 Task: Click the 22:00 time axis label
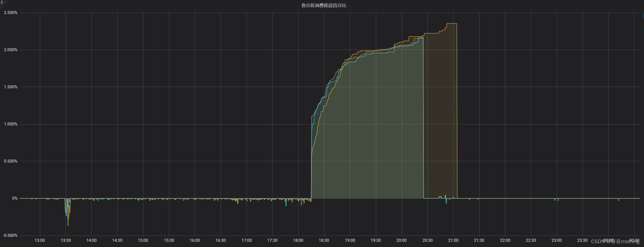pos(505,240)
